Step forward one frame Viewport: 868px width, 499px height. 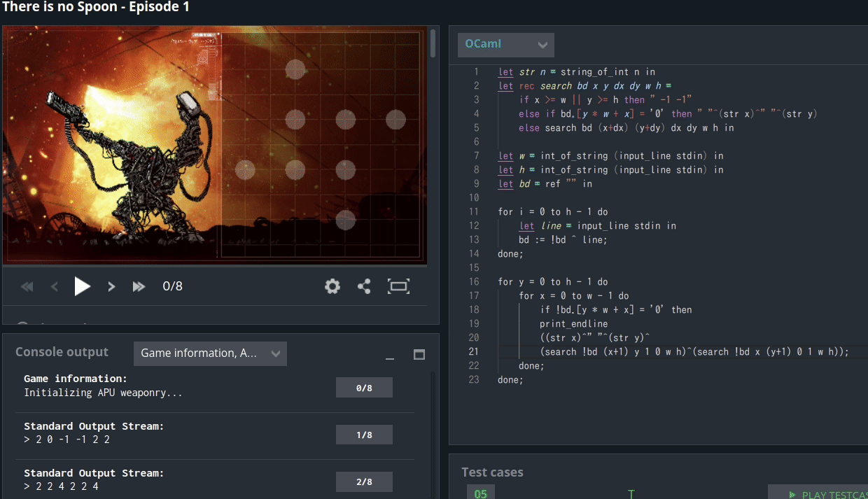pyautogui.click(x=111, y=286)
